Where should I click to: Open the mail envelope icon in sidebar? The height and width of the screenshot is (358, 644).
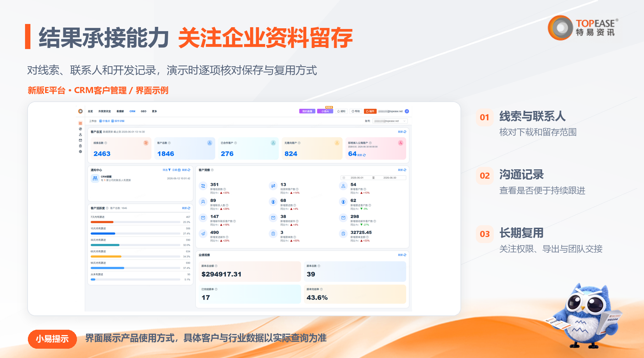pos(80,140)
